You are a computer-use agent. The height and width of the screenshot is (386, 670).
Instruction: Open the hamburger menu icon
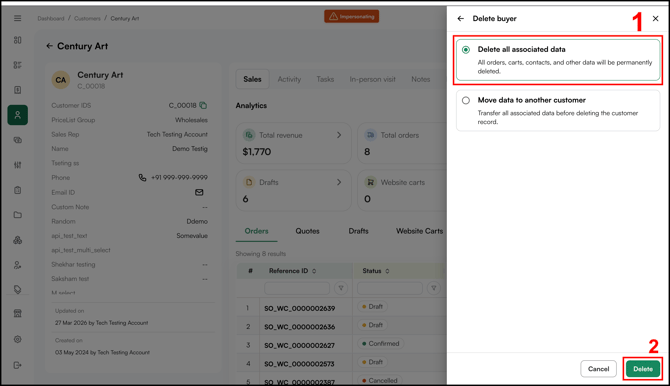[x=18, y=18]
